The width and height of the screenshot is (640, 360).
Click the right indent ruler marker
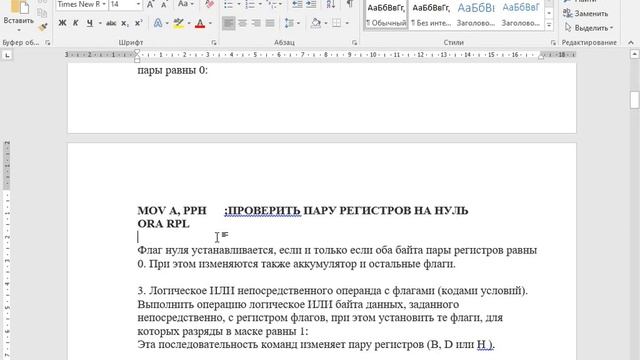[541, 57]
